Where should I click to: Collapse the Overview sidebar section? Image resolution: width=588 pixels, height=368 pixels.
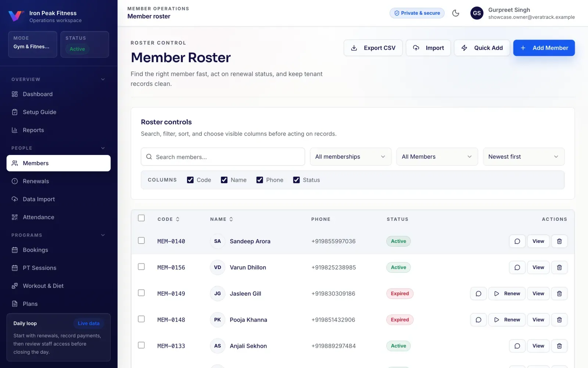pyautogui.click(x=103, y=79)
